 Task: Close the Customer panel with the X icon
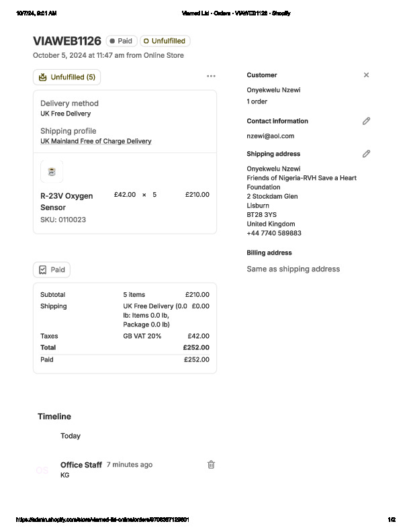coord(366,75)
